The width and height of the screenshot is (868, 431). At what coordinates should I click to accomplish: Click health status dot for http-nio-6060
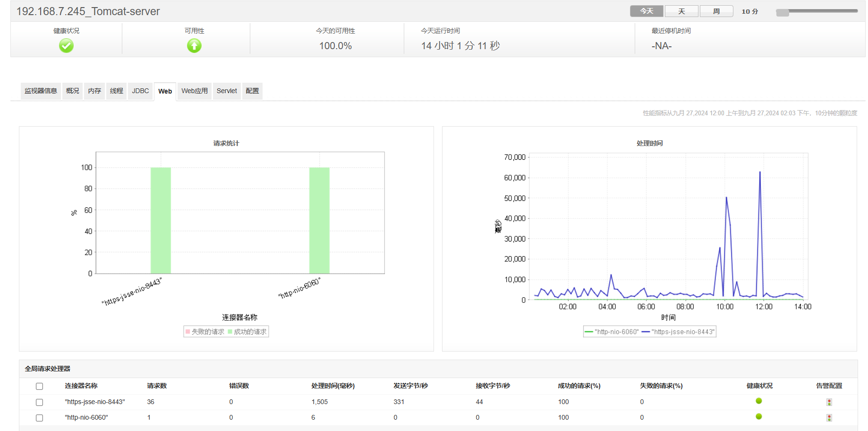[x=758, y=417]
